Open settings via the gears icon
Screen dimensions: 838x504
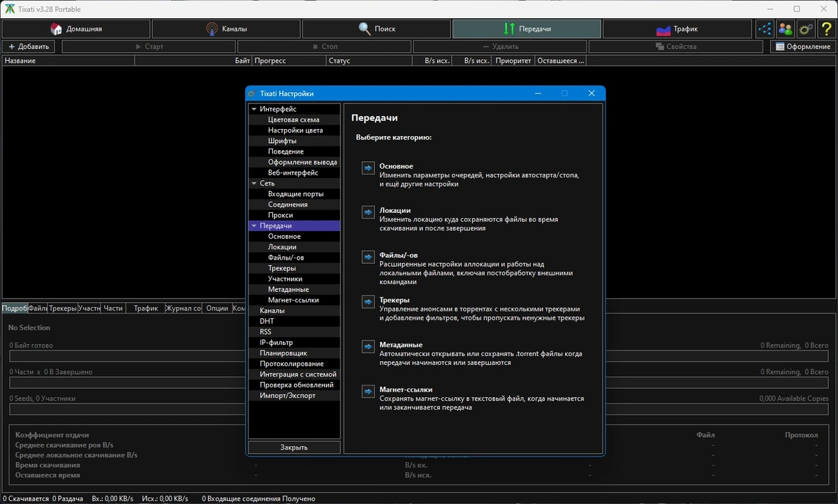806,29
